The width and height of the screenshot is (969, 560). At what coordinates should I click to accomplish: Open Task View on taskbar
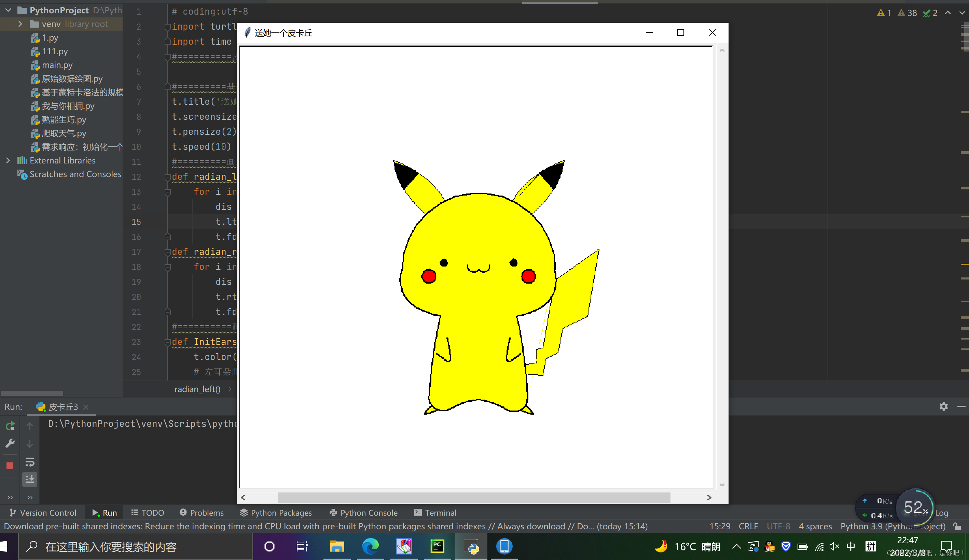[x=302, y=546]
